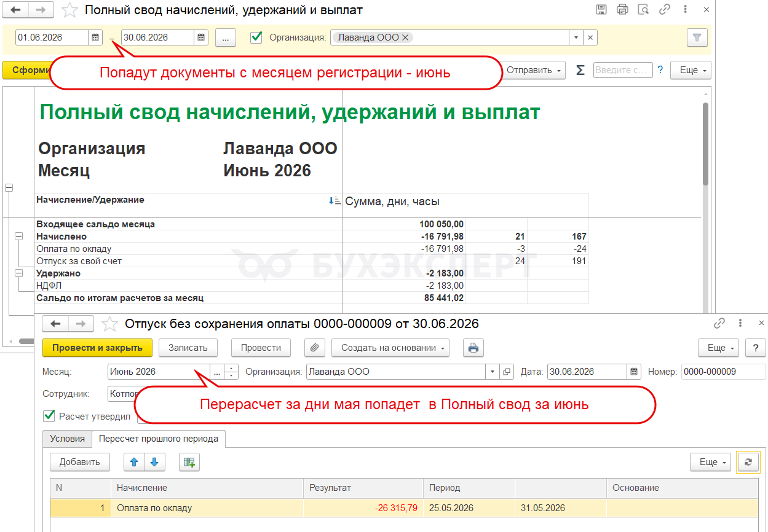Save report with the floppy disk icon
Image resolution: width=768 pixels, height=532 pixels.
(601, 10)
